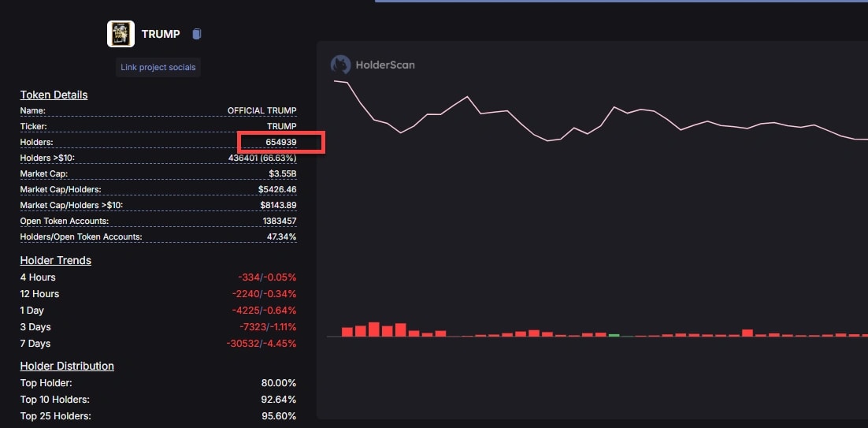This screenshot has height=428, width=868.
Task: Click the Market Cap label
Action: pos(44,174)
